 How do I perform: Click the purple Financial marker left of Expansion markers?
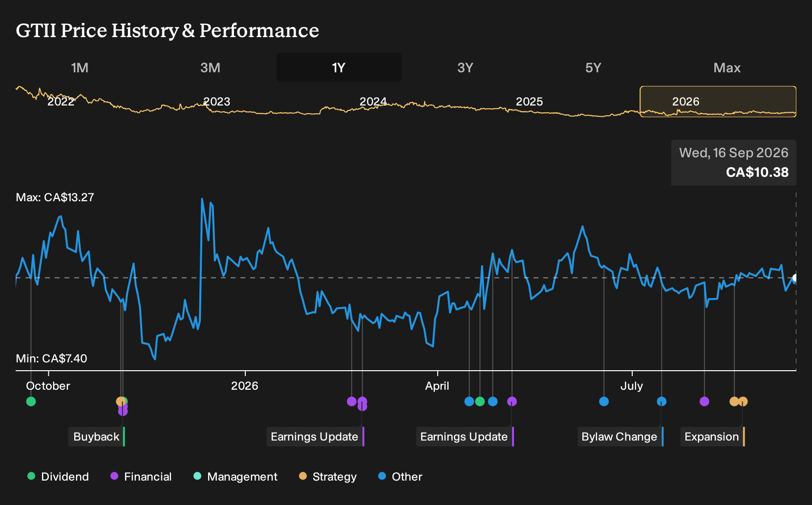point(705,401)
